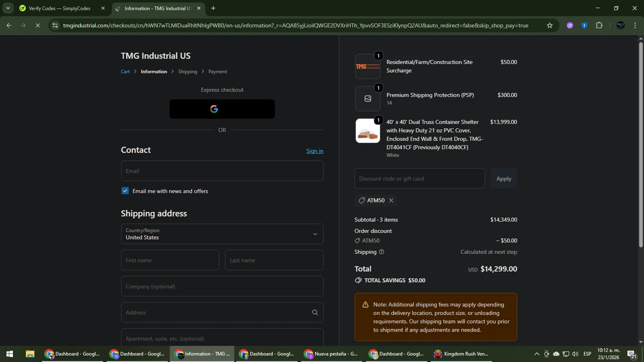644x362 pixels.
Task: Click the browser address bar URL
Action: pos(295,25)
